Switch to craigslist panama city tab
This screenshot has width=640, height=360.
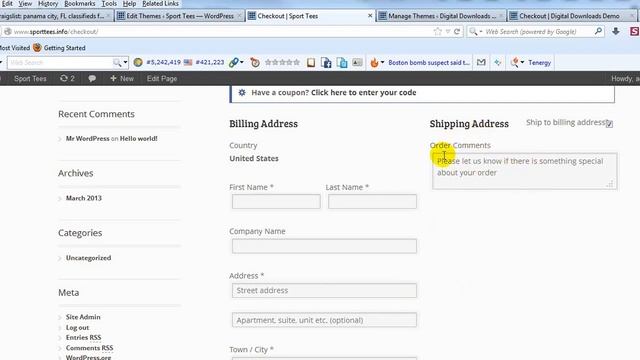click(56, 16)
